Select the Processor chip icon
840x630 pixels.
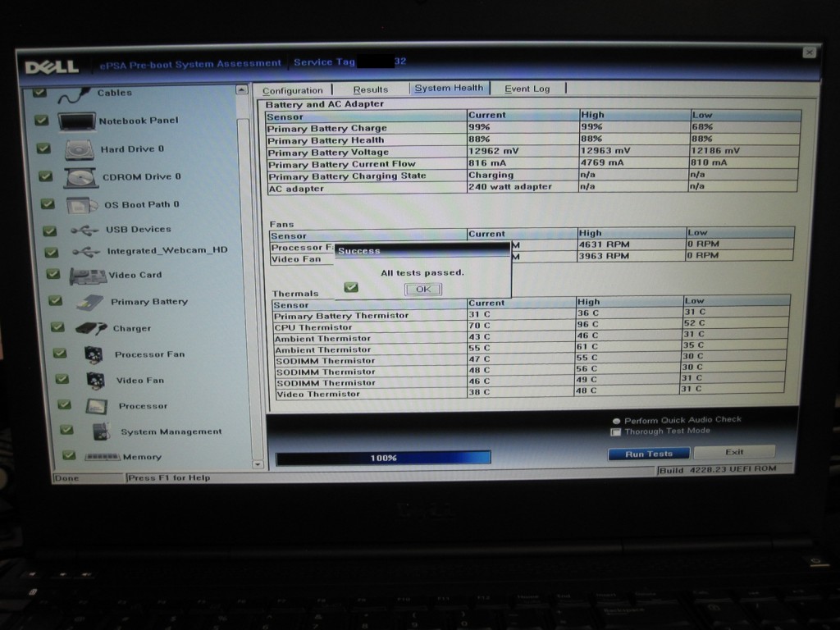pyautogui.click(x=97, y=407)
